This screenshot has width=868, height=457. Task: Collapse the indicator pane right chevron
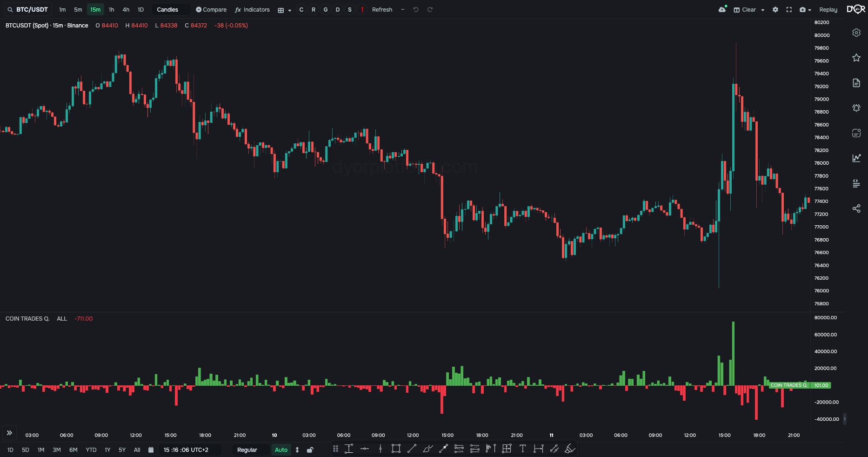point(845,419)
